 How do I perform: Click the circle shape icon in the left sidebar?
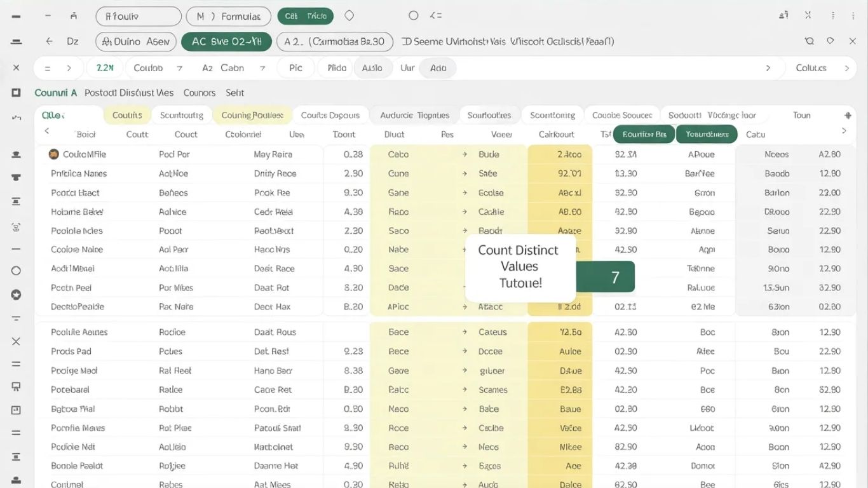16,270
